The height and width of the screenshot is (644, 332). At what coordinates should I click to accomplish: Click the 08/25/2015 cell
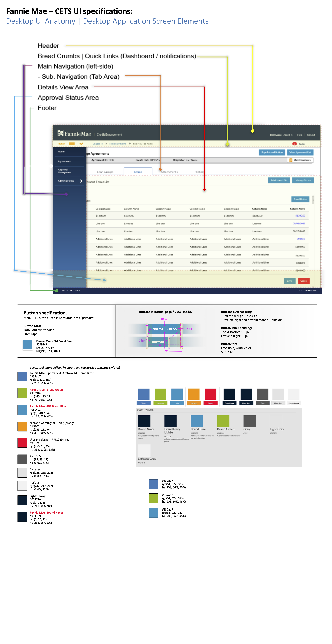click(x=299, y=231)
